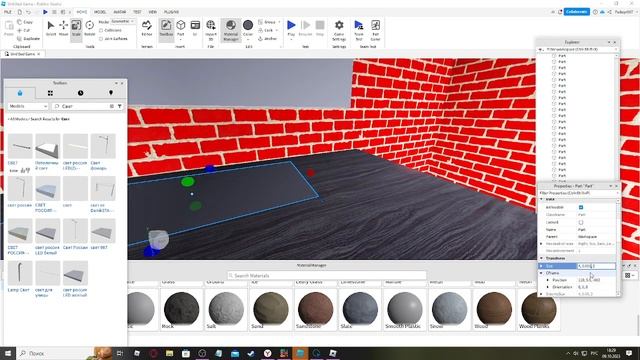640x360 pixels.
Task: Click Import 3D icon
Action: 211,29
